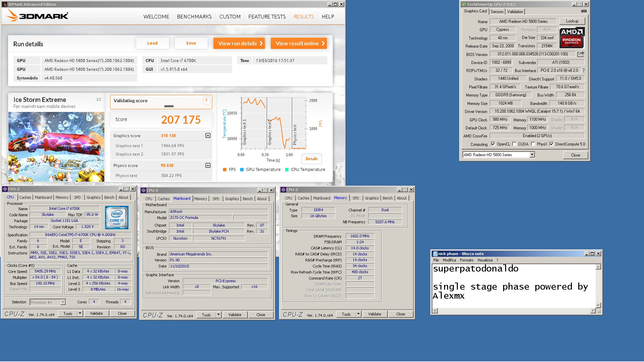Viewport: 644px width, 362px height.
Task: Toggle the CUDA checkbox in GPU-Z
Action: tap(514, 144)
